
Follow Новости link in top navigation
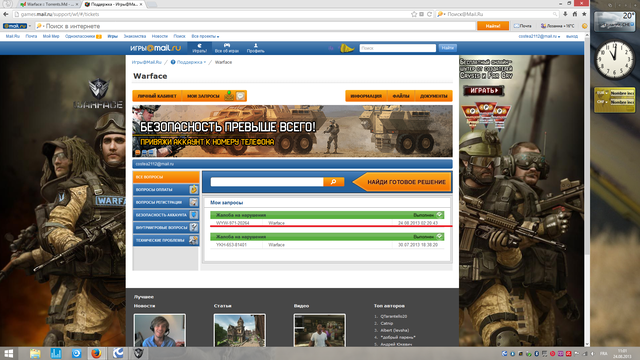coord(160,36)
